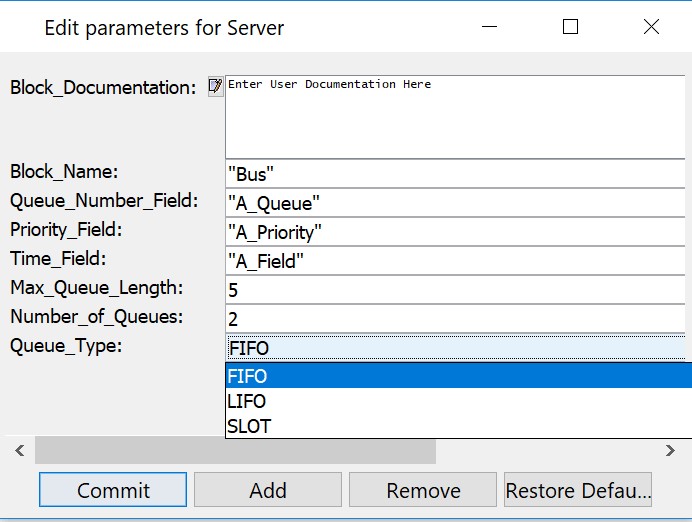Select FIFO from the queue type list
Image resolution: width=692 pixels, height=522 pixels.
458,376
